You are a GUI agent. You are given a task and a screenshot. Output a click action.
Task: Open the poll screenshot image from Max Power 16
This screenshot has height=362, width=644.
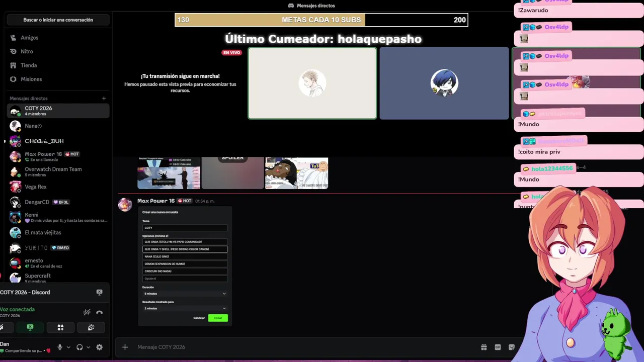pyautogui.click(x=185, y=265)
